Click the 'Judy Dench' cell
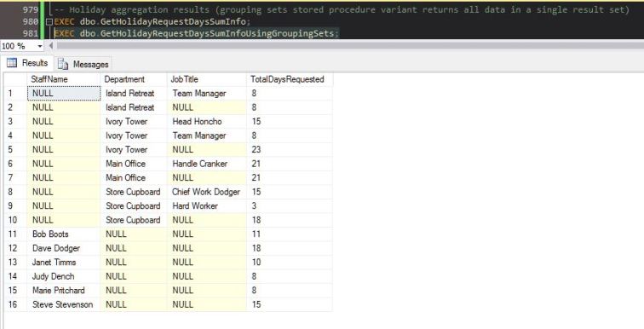 64,276
